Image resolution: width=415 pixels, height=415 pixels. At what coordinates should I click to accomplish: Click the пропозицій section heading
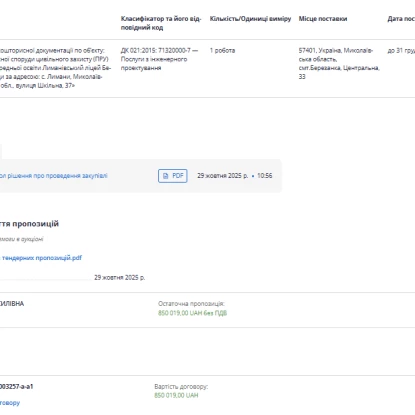click(29, 224)
